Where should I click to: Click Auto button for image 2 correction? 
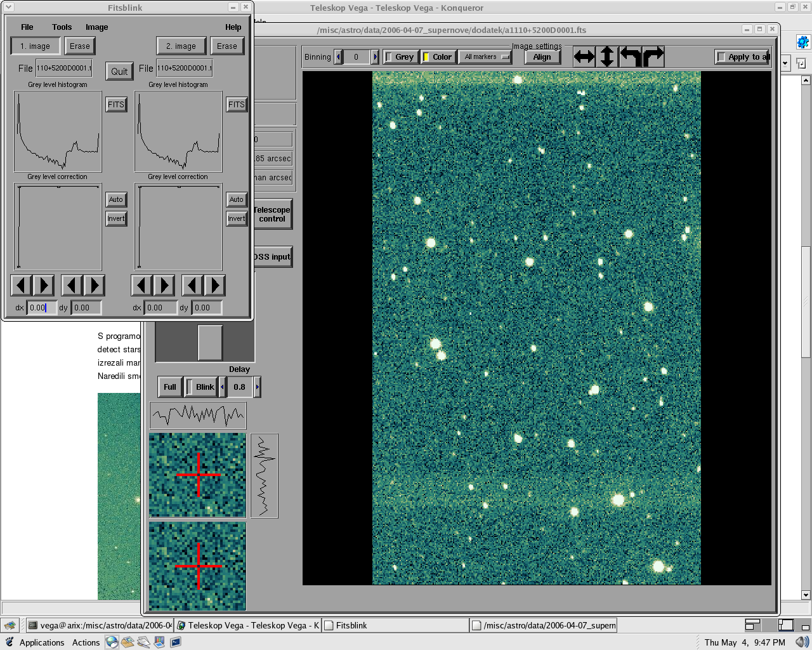pyautogui.click(x=237, y=199)
